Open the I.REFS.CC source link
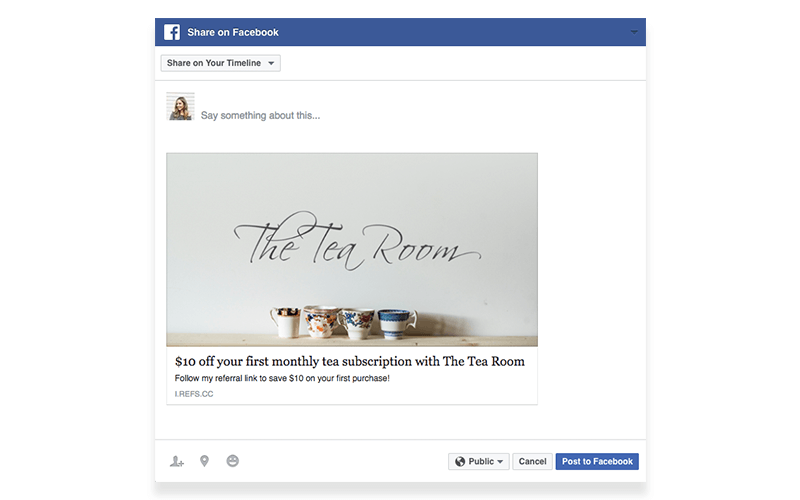Screen dimensions: 800x500 pyautogui.click(x=194, y=394)
